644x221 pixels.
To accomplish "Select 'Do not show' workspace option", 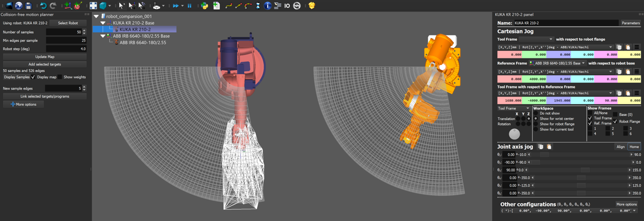I will tap(536, 114).
